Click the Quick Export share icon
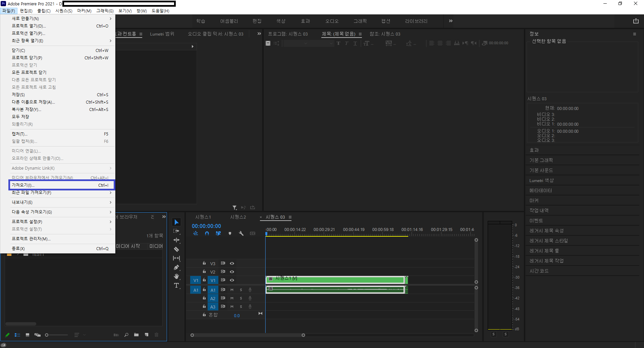Viewport: 644px width, 348px height. [636, 21]
